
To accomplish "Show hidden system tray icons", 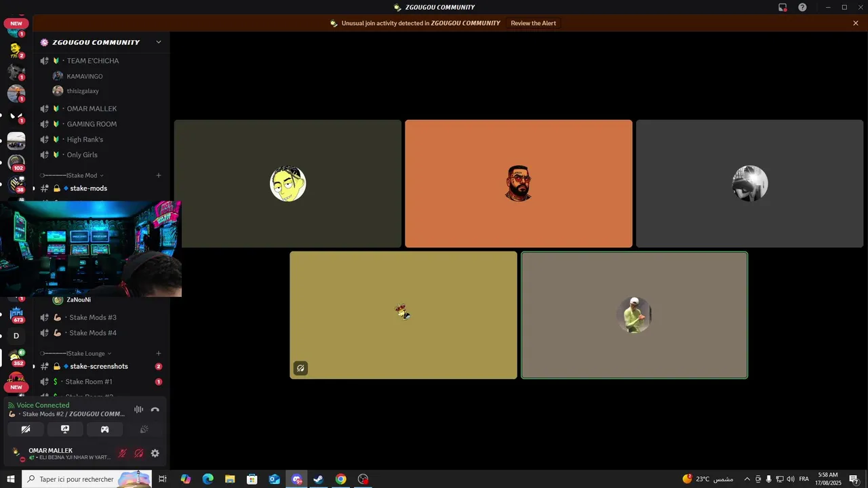I will click(x=747, y=479).
